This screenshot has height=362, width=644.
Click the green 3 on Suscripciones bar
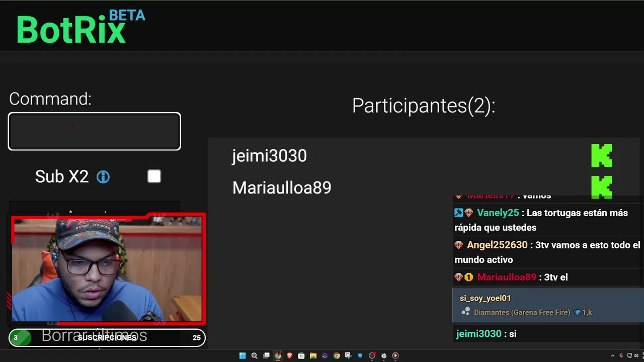coord(16,338)
